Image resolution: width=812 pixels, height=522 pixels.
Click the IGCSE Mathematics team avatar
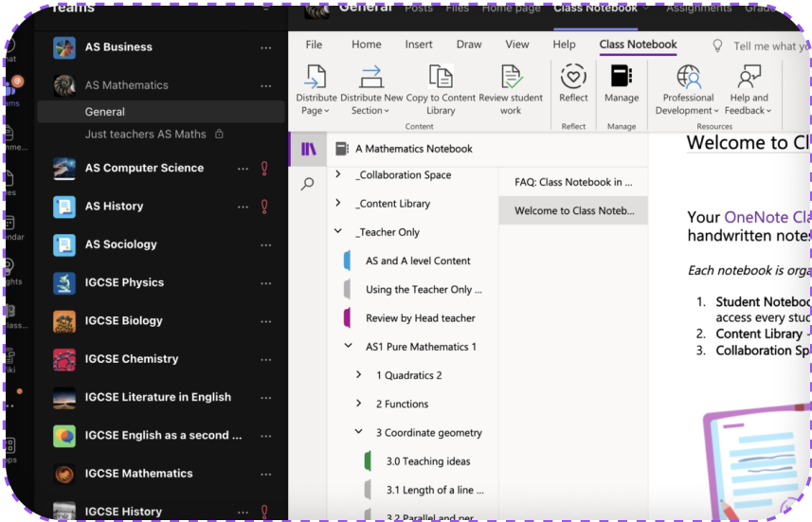(64, 474)
